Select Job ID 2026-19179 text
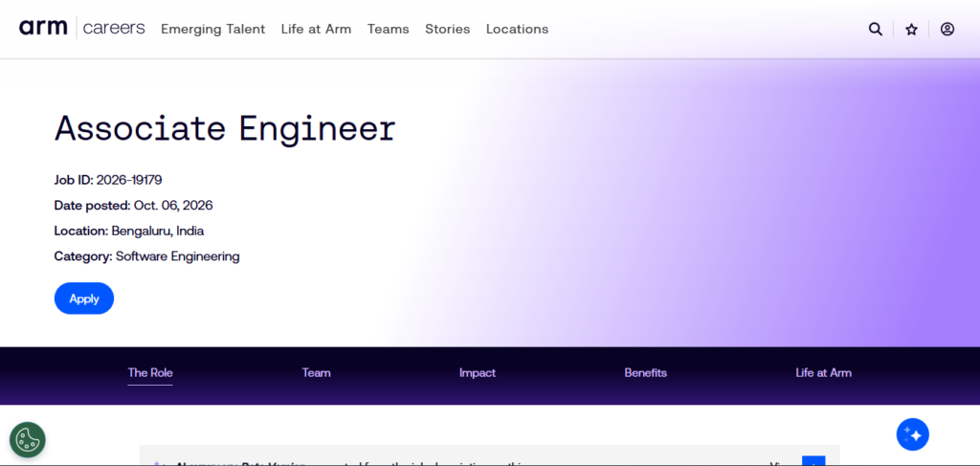The width and height of the screenshot is (980, 466). point(108,180)
